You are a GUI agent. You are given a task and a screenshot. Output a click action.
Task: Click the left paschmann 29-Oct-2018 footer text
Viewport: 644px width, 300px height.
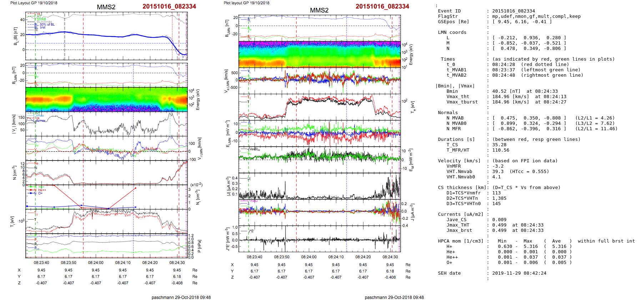181,298
